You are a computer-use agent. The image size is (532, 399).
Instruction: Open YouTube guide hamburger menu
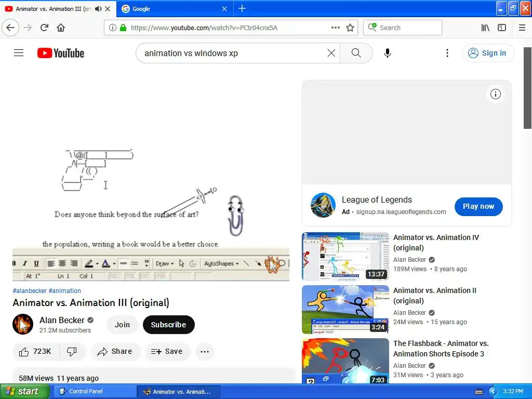coord(19,53)
